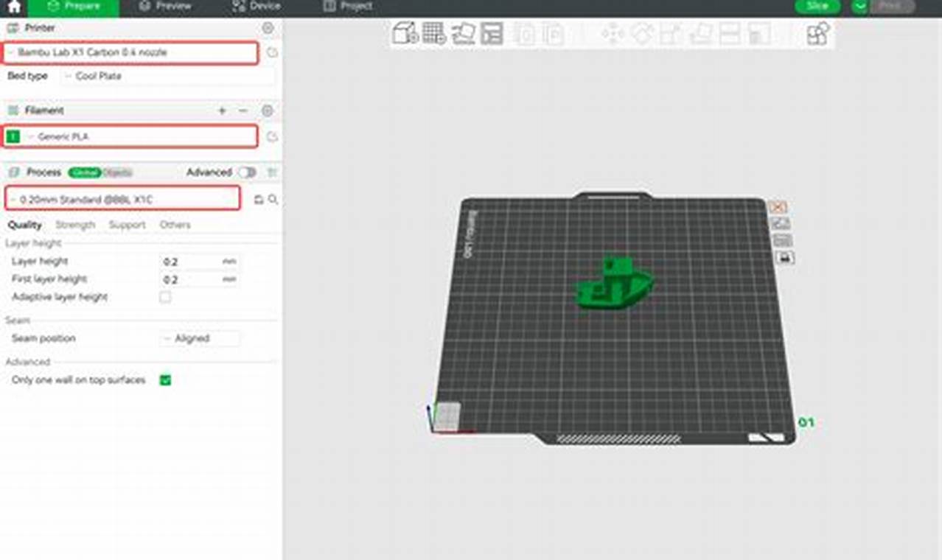Open the Assembly view icon
The width and height of the screenshot is (942, 560).
pos(817,33)
